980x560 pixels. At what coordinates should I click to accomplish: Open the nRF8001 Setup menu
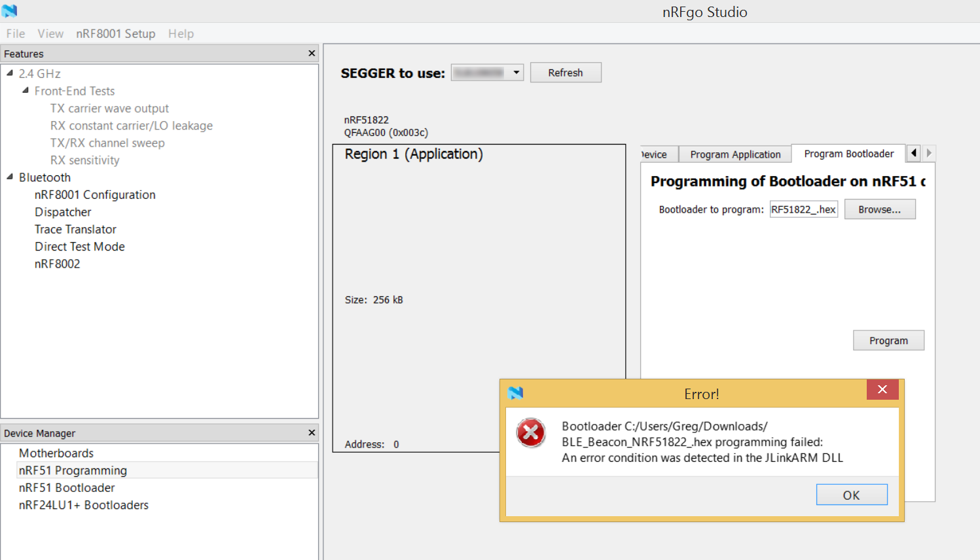coord(115,33)
